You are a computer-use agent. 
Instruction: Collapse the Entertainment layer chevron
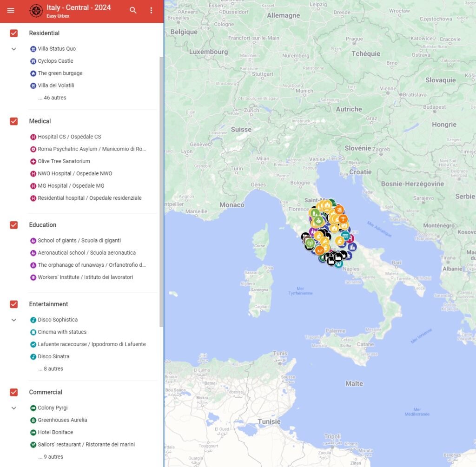13,320
